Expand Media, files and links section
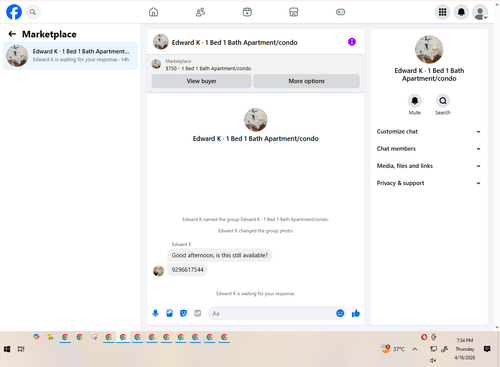The height and width of the screenshot is (367, 500). 429,166
